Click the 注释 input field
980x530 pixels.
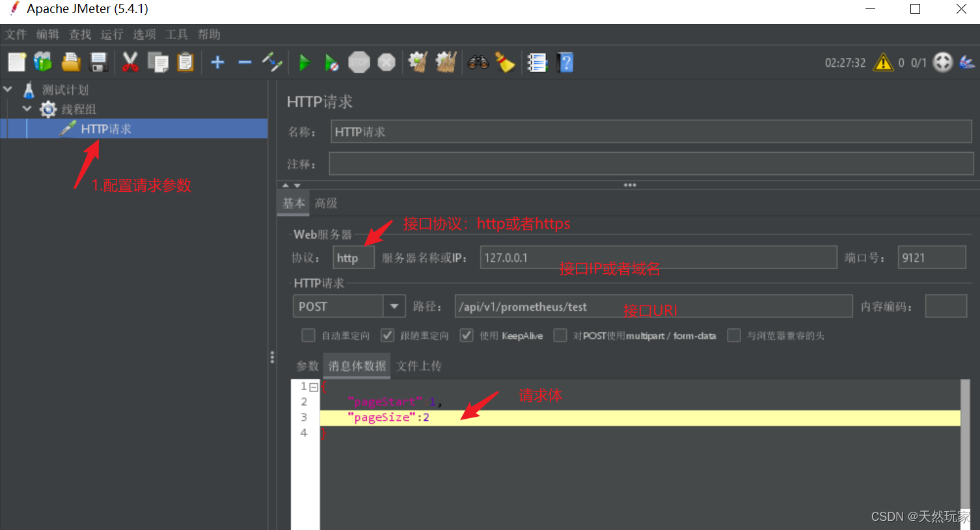pyautogui.click(x=651, y=164)
